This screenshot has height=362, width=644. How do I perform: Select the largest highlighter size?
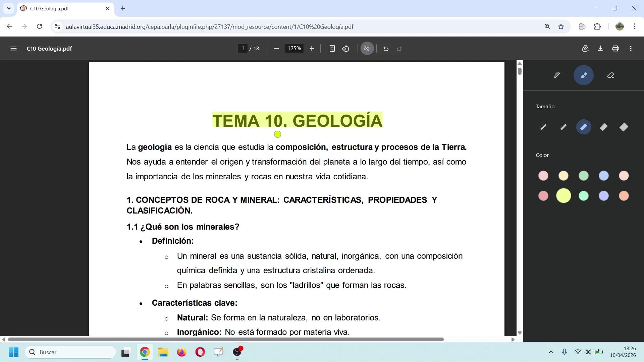tap(624, 127)
